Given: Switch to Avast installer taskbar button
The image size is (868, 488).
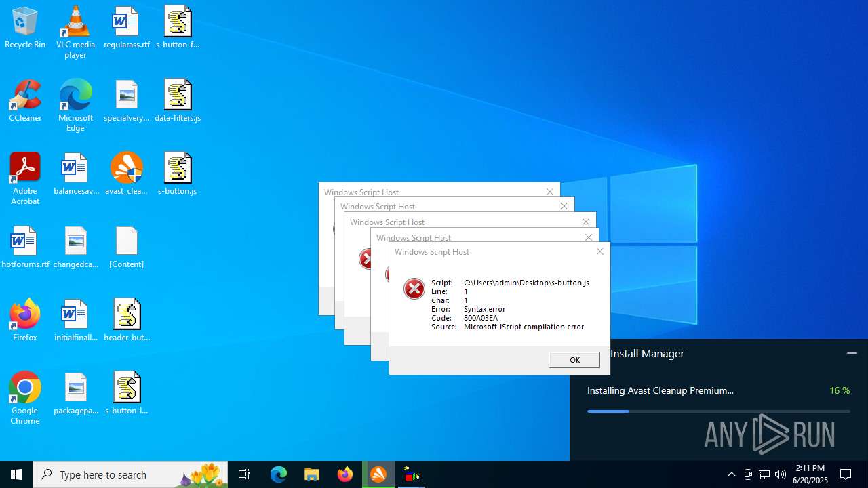Looking at the screenshot, I should point(378,474).
